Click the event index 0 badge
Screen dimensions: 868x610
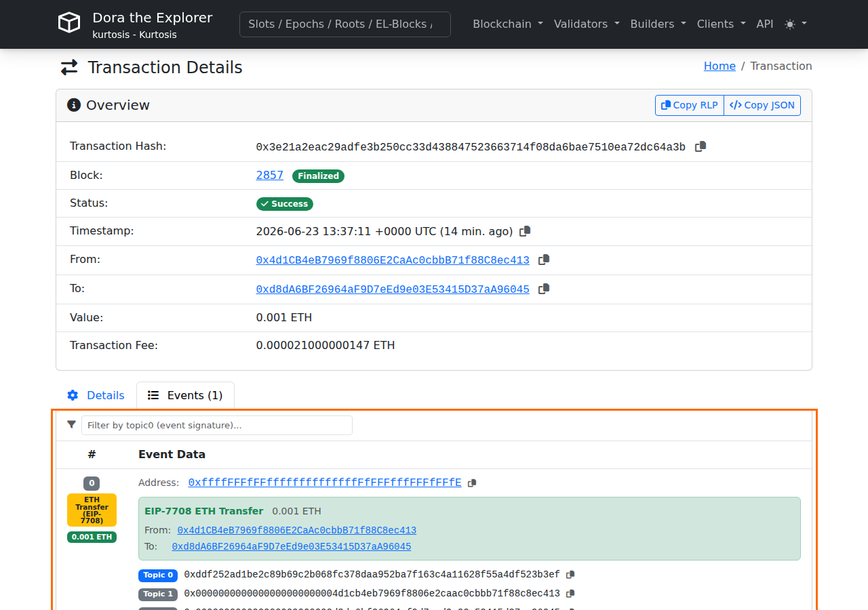pos(92,484)
